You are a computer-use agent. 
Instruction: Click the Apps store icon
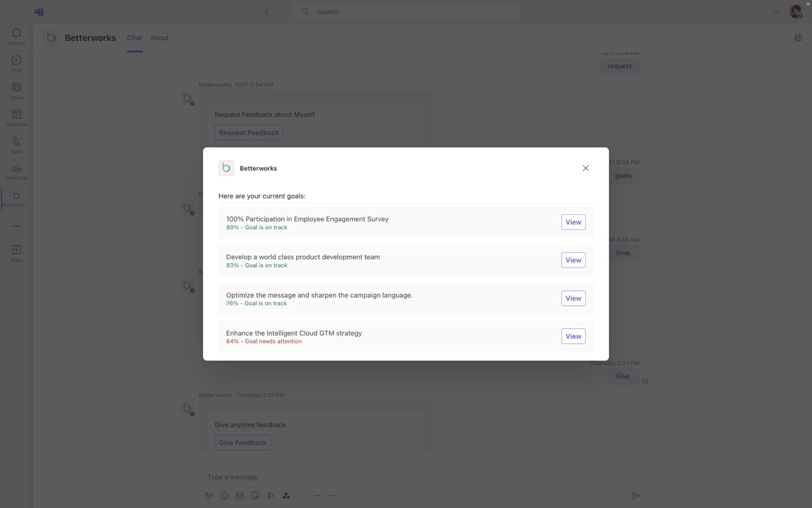tap(16, 253)
